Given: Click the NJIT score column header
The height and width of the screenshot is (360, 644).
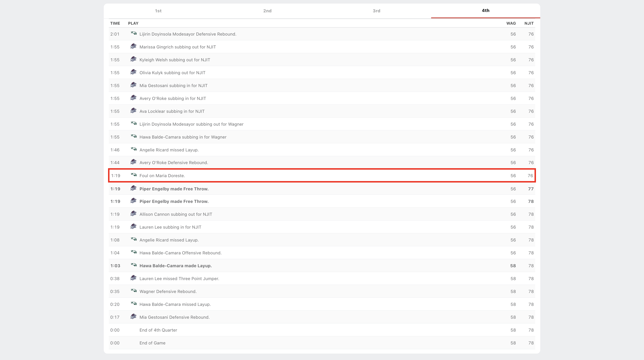Looking at the screenshot, I should point(529,23).
